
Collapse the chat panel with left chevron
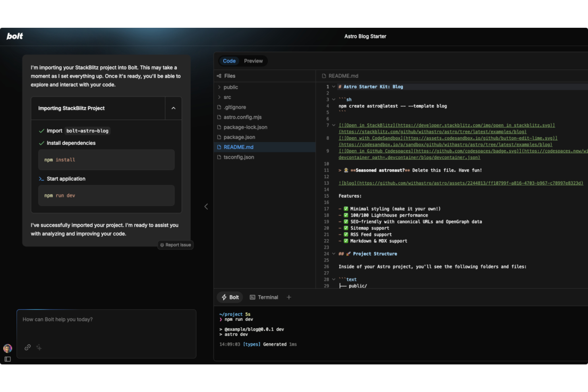(x=206, y=207)
